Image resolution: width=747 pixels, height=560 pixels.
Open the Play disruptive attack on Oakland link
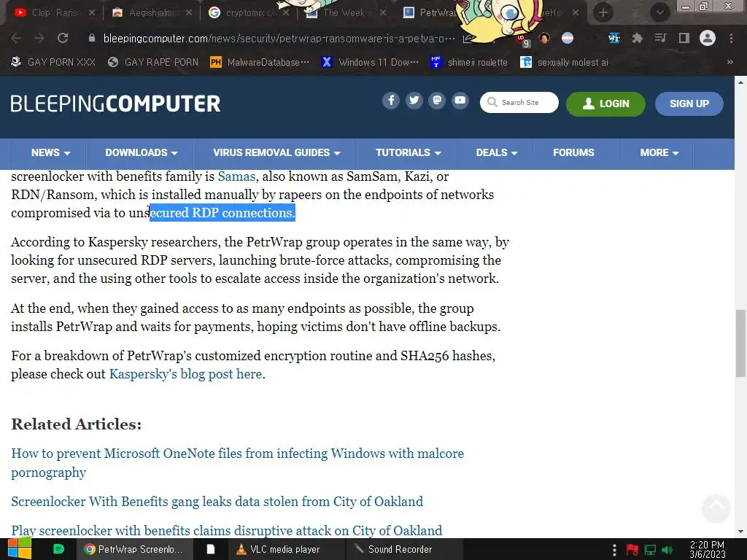pos(226,531)
